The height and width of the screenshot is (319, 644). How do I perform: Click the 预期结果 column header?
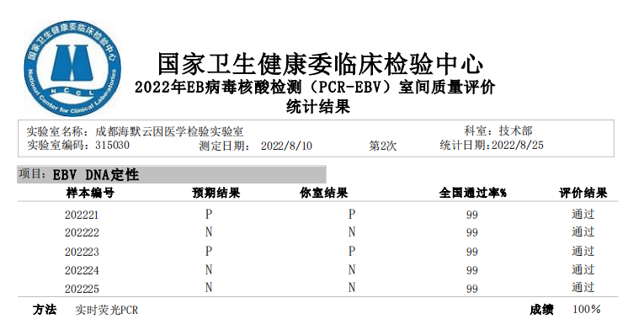pos(216,193)
